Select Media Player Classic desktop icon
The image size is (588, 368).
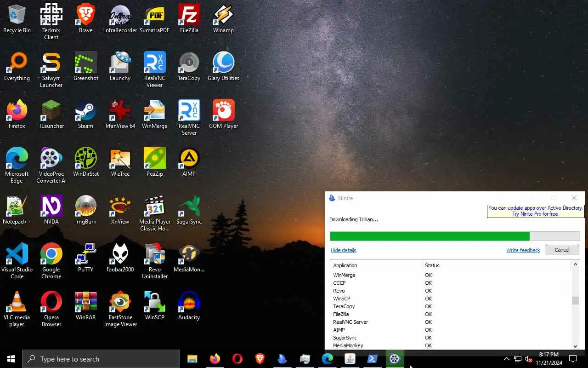tap(155, 213)
